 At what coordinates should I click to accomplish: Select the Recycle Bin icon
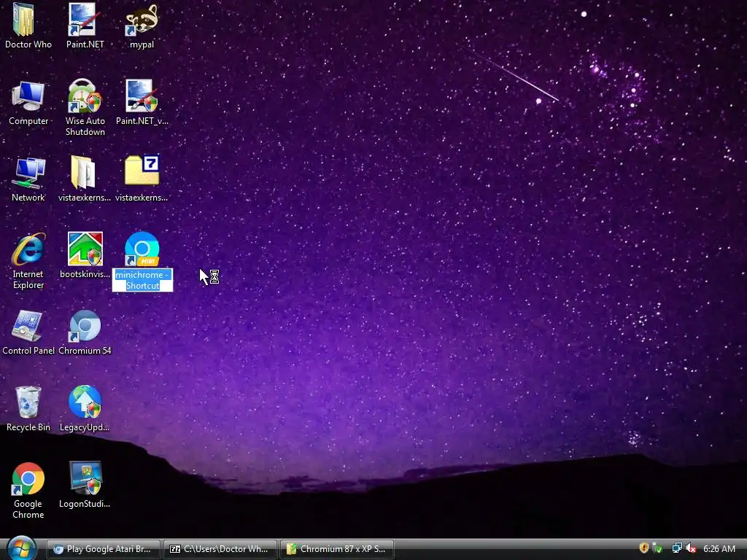click(x=28, y=402)
